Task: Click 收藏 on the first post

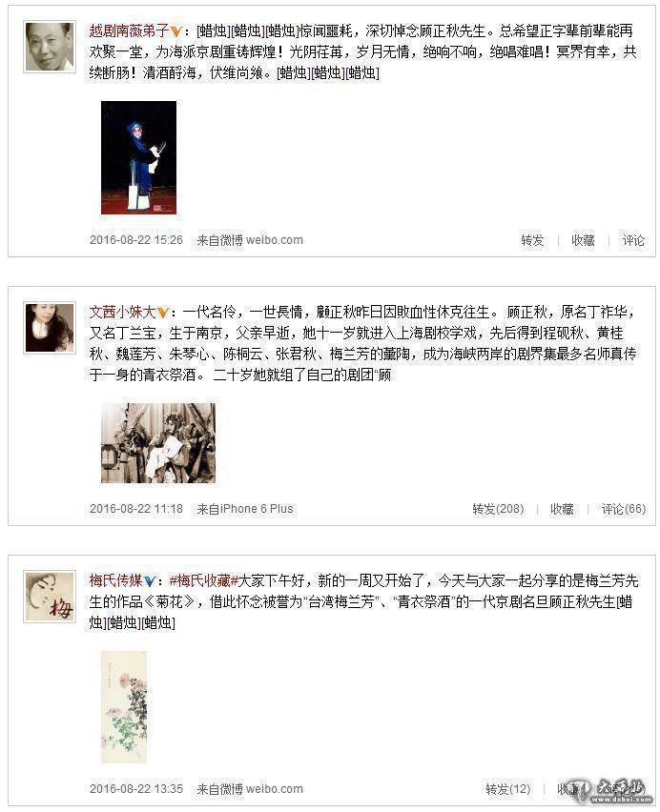Action: (x=583, y=240)
